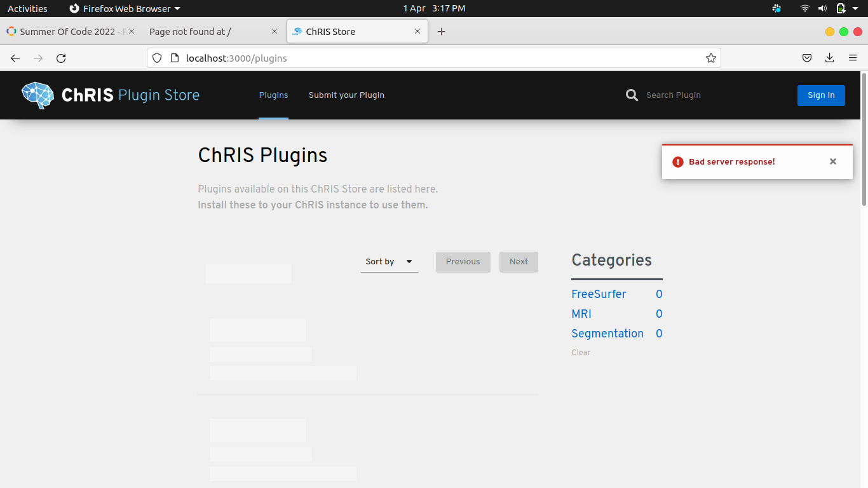Image resolution: width=868 pixels, height=488 pixels.
Task: Dismiss the Bad server response alert
Action: [833, 161]
